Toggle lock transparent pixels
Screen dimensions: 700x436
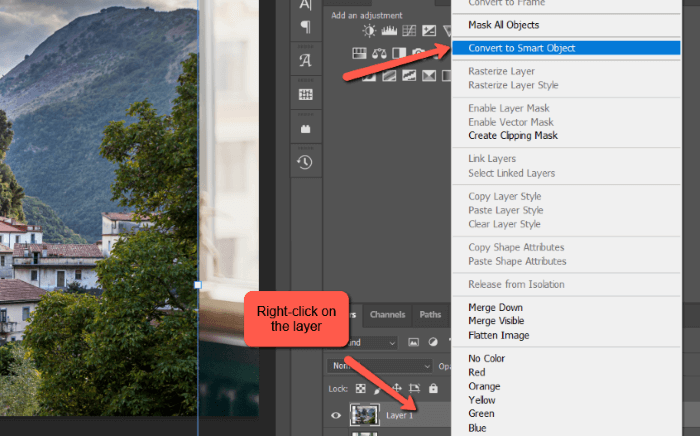[x=362, y=388]
